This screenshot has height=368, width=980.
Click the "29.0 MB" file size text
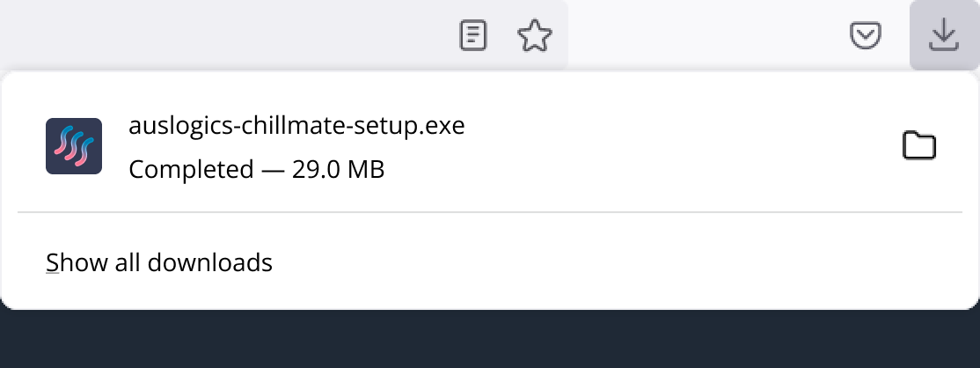(339, 169)
